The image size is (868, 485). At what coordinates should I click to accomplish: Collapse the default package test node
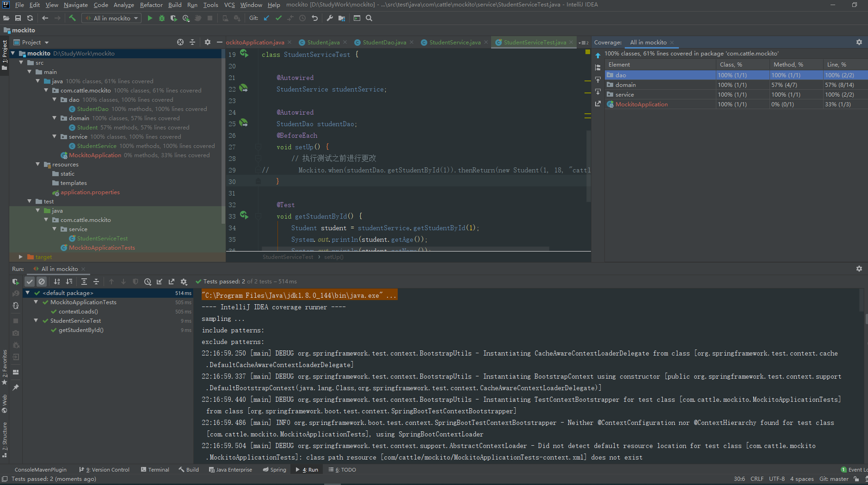coord(28,293)
